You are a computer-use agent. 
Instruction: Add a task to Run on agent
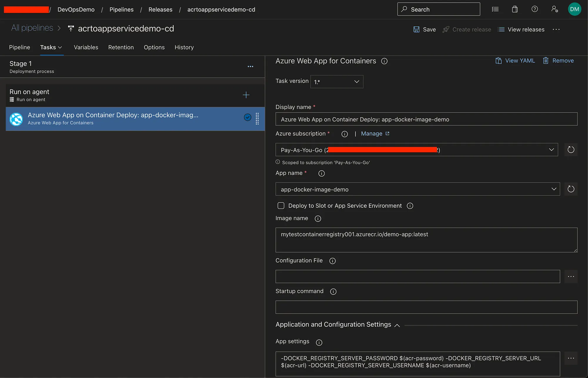pyautogui.click(x=246, y=95)
